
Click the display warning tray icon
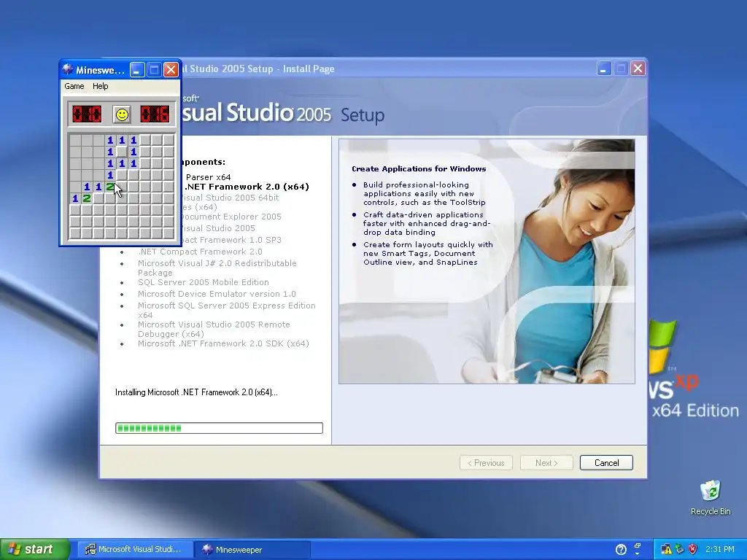pyautogui.click(x=666, y=550)
